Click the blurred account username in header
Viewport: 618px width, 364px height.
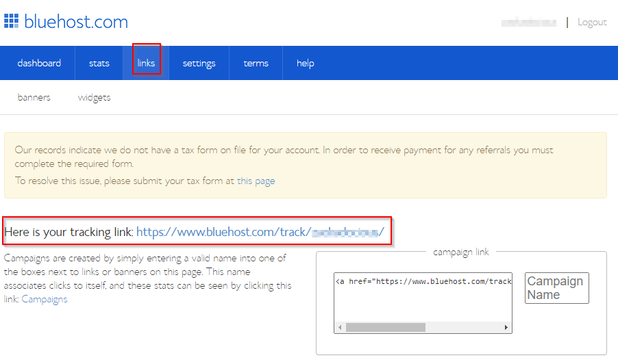pos(529,23)
